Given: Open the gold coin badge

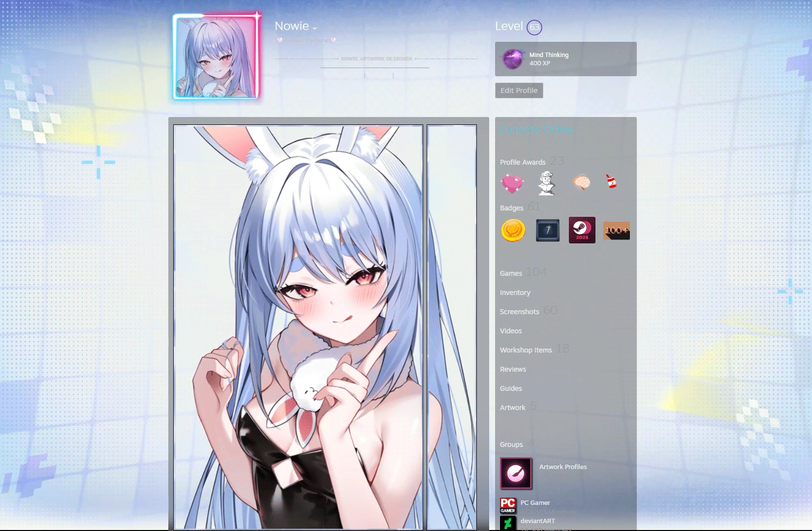Looking at the screenshot, I should pyautogui.click(x=513, y=230).
